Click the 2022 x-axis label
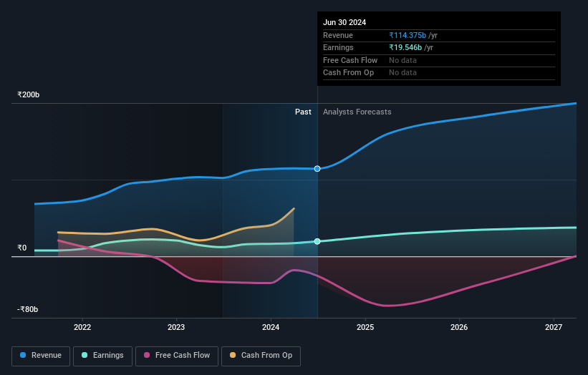588x375 pixels. (82, 328)
